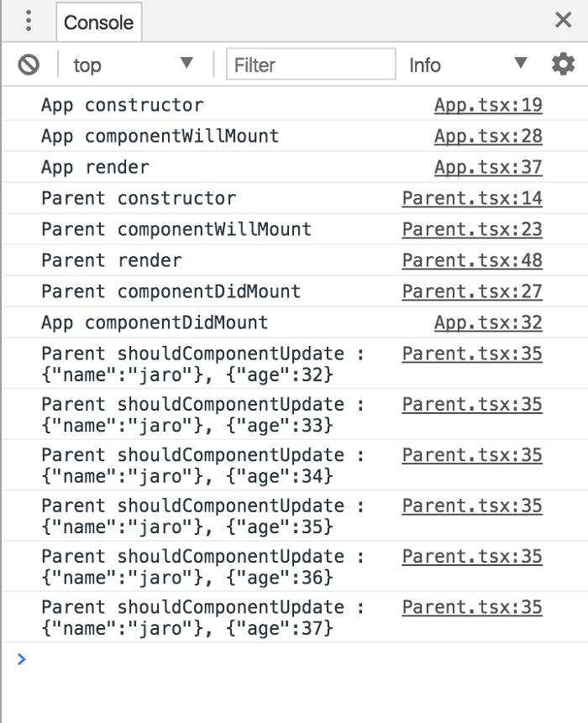Focus the Filter input field
The height and width of the screenshot is (723, 588).
coord(311,65)
